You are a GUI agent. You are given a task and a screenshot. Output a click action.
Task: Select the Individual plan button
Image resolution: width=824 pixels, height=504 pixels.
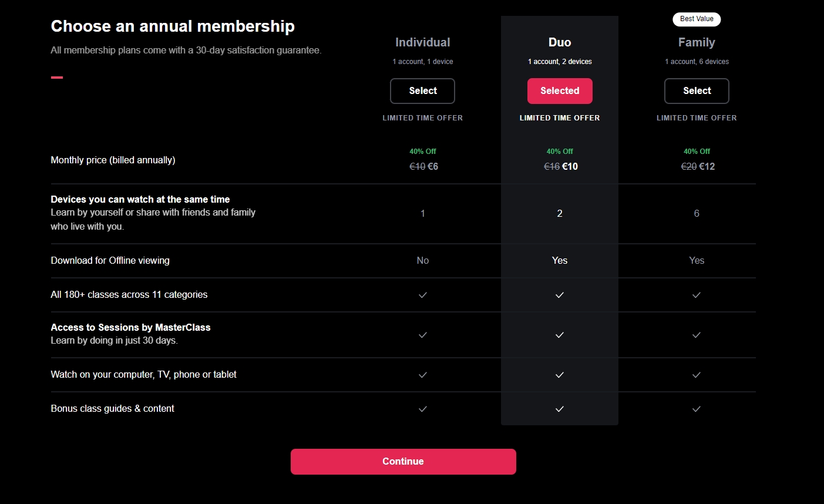[422, 91]
